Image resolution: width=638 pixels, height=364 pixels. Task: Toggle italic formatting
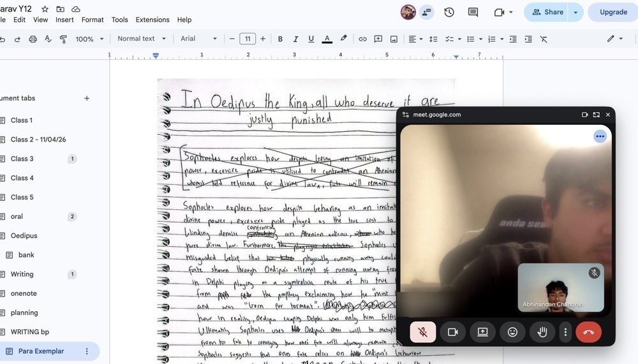[295, 39]
